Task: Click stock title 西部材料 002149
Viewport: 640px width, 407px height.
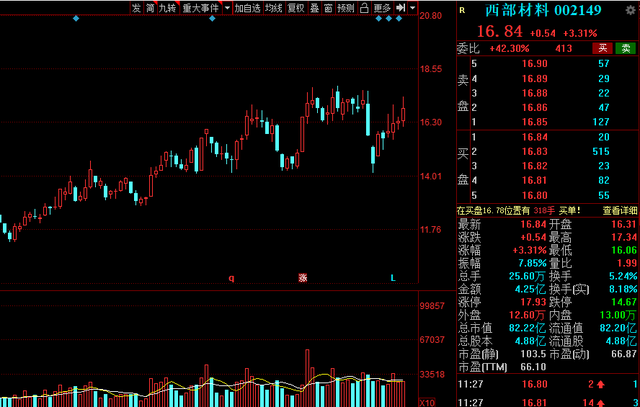Action: point(543,10)
